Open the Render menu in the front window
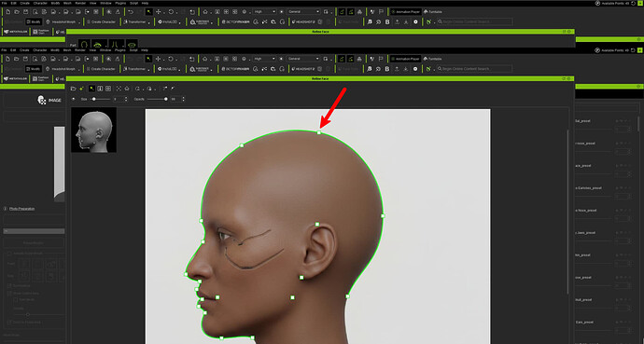 pyautogui.click(x=80, y=50)
